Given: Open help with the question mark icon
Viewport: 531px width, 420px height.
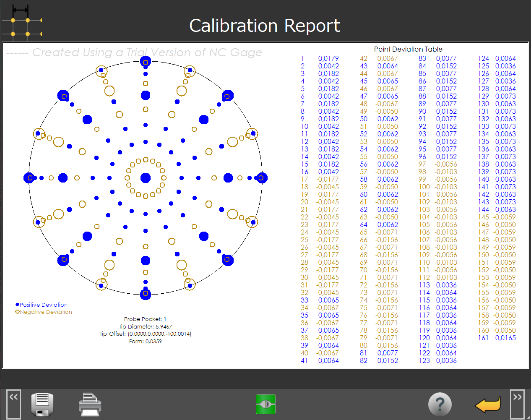Looking at the screenshot, I should [440, 404].
